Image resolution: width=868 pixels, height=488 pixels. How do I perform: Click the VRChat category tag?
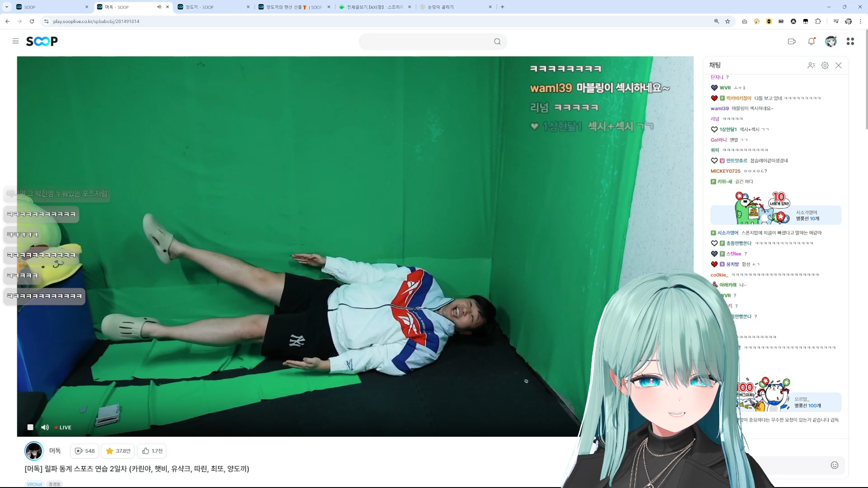(x=34, y=484)
